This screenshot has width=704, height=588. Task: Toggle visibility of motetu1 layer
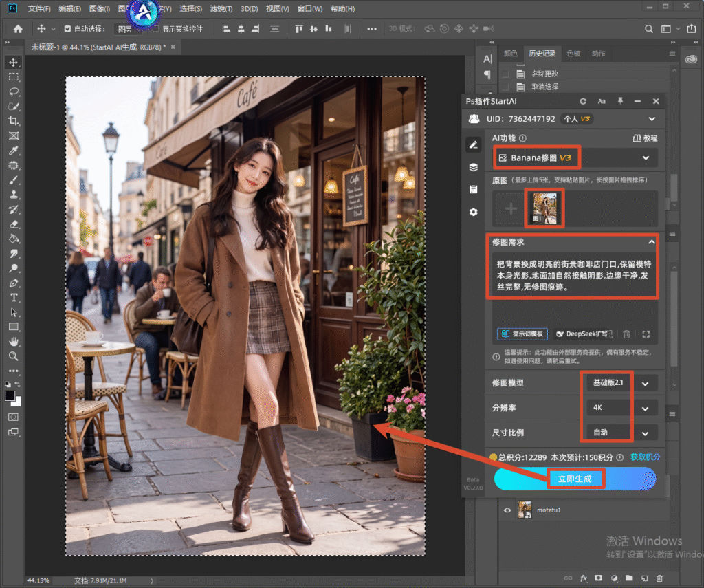(507, 510)
